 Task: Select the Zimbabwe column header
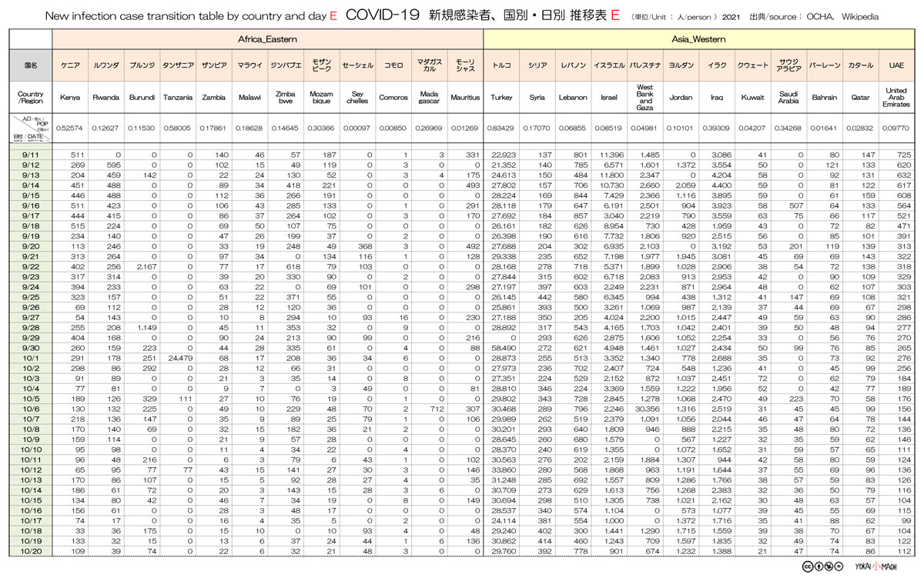pyautogui.click(x=285, y=98)
